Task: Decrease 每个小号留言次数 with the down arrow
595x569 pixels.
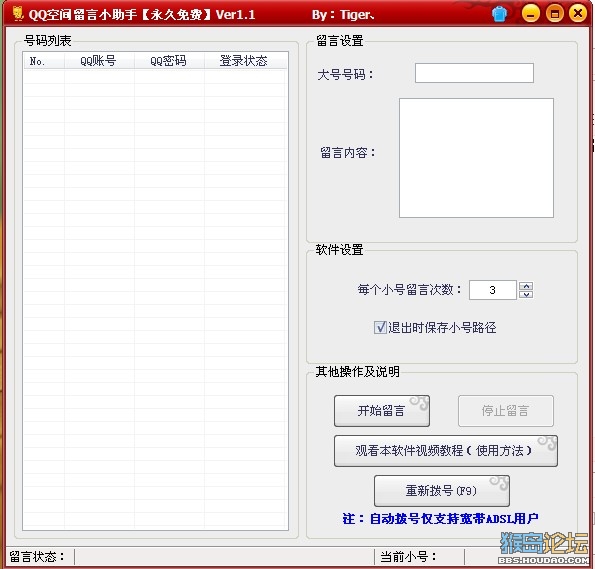Action: click(x=526, y=295)
